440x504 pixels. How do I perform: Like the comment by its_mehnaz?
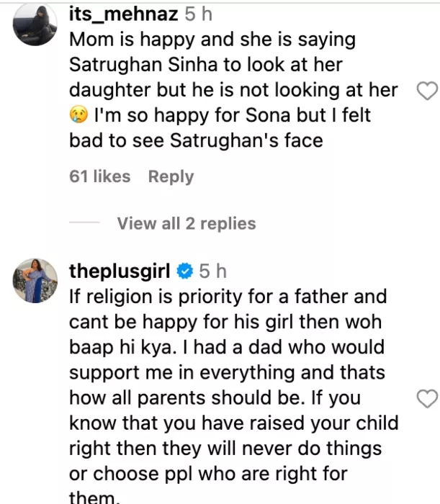[427, 90]
